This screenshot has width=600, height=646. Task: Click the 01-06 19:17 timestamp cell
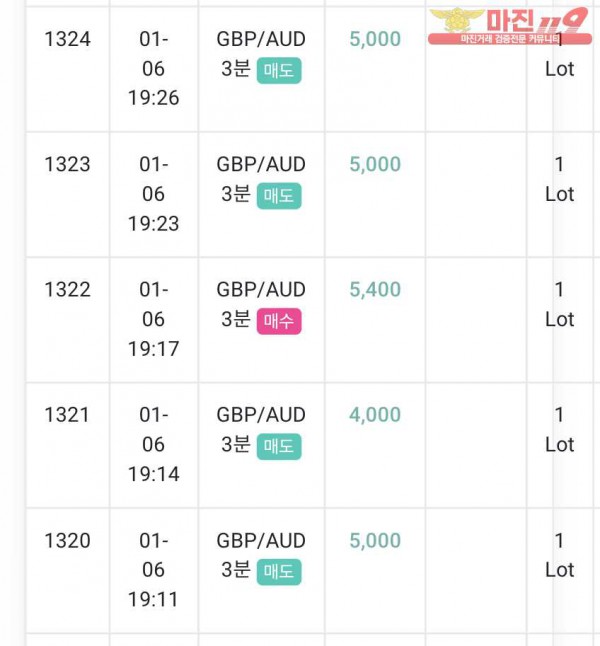[x=154, y=319]
